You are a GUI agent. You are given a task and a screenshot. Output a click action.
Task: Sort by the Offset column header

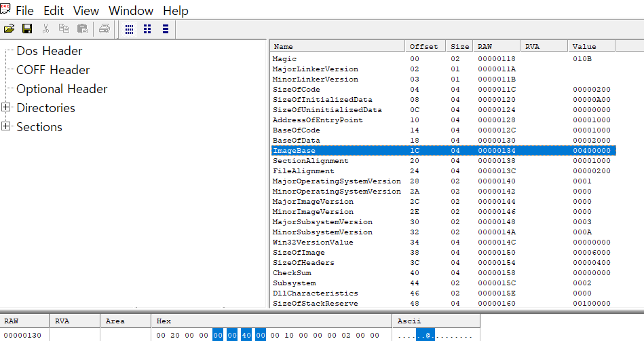(x=424, y=46)
